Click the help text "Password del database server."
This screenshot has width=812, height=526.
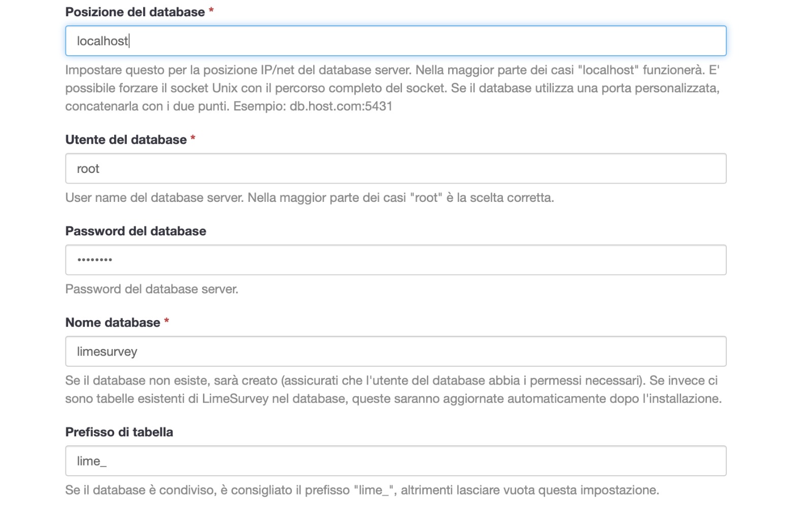[x=152, y=289]
